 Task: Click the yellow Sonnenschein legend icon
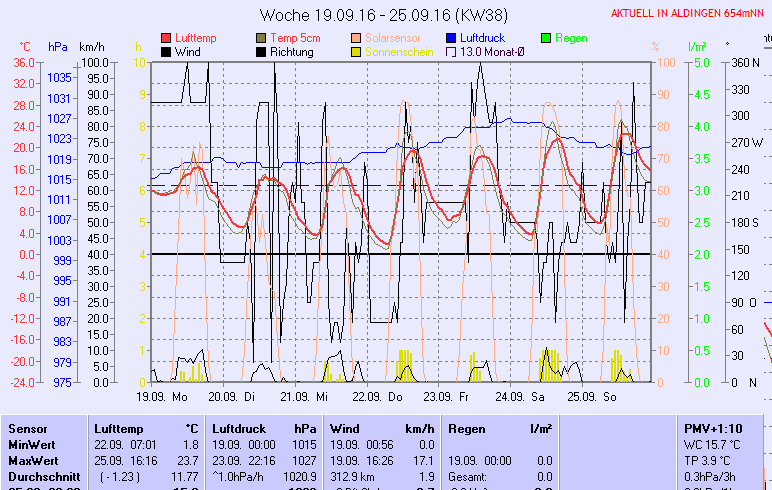coord(357,52)
